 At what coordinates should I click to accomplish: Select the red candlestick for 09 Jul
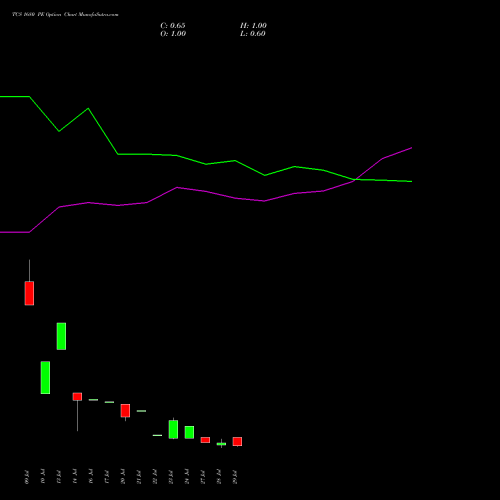point(29,293)
